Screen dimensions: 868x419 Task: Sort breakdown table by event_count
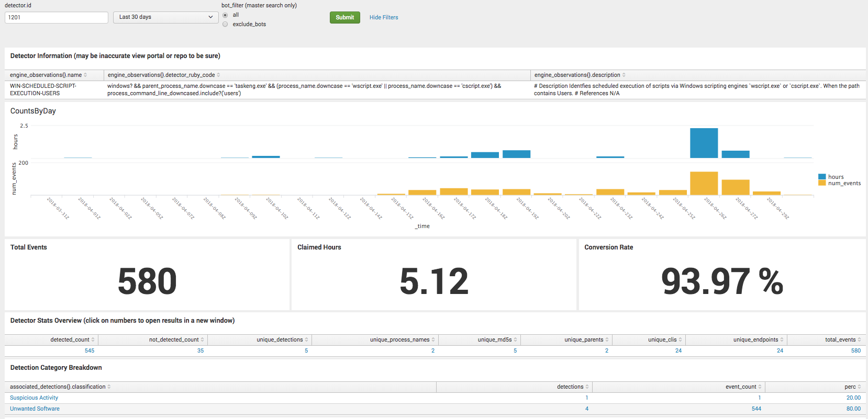pyautogui.click(x=760, y=387)
